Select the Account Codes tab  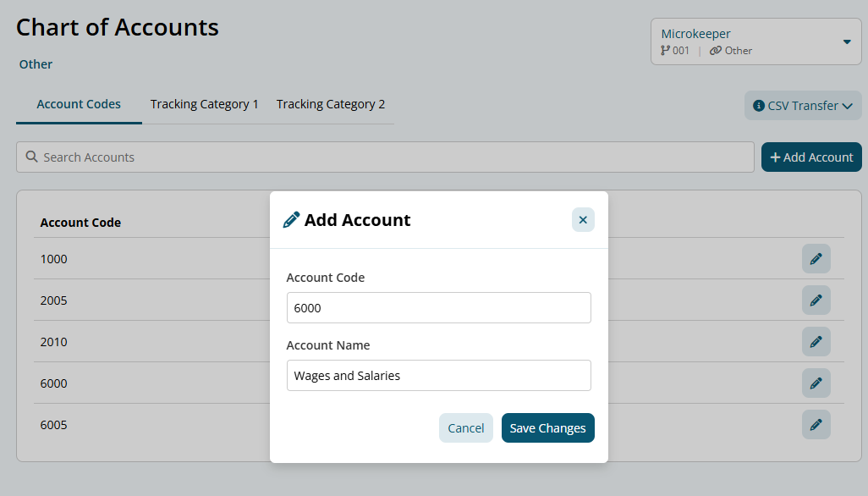[79, 104]
